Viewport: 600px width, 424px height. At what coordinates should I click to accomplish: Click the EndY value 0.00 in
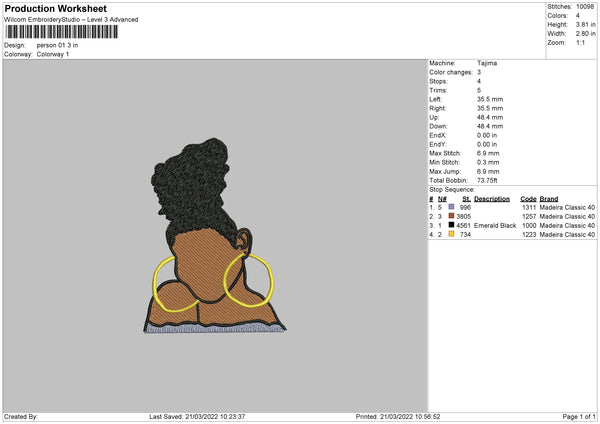[x=487, y=144]
